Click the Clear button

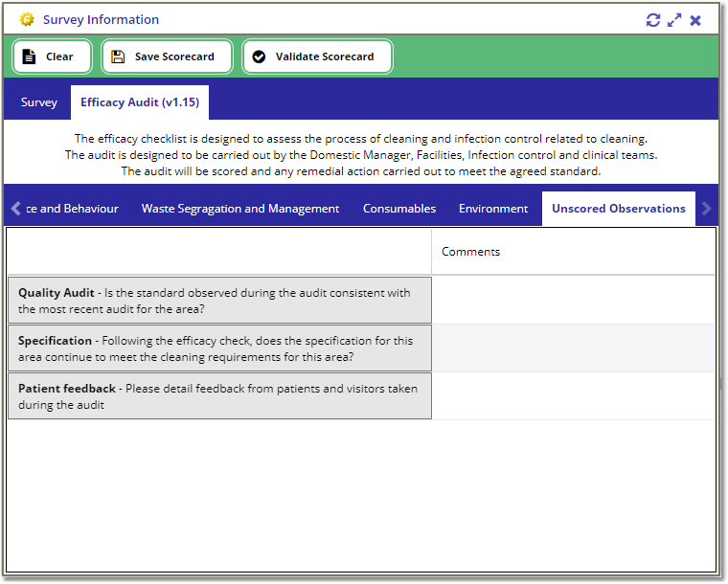(x=52, y=56)
